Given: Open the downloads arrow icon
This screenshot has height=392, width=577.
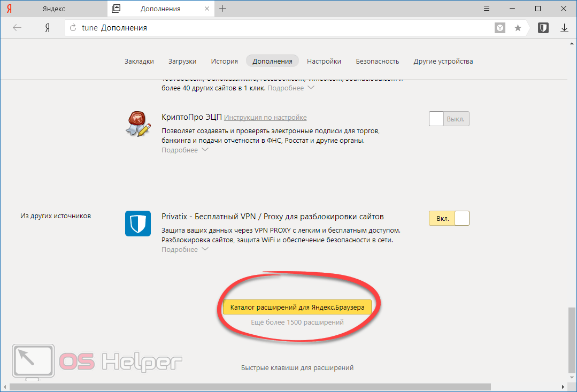Looking at the screenshot, I should click(564, 28).
